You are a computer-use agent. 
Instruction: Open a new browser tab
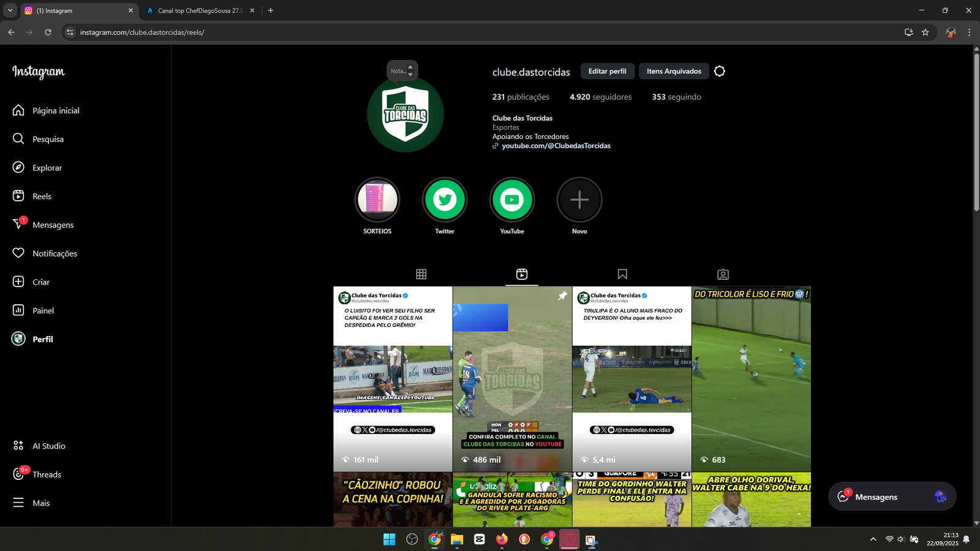pos(271,10)
